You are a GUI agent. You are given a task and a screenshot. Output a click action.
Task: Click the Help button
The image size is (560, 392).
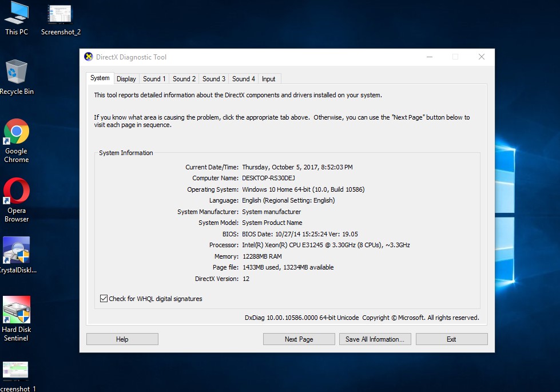click(x=122, y=339)
